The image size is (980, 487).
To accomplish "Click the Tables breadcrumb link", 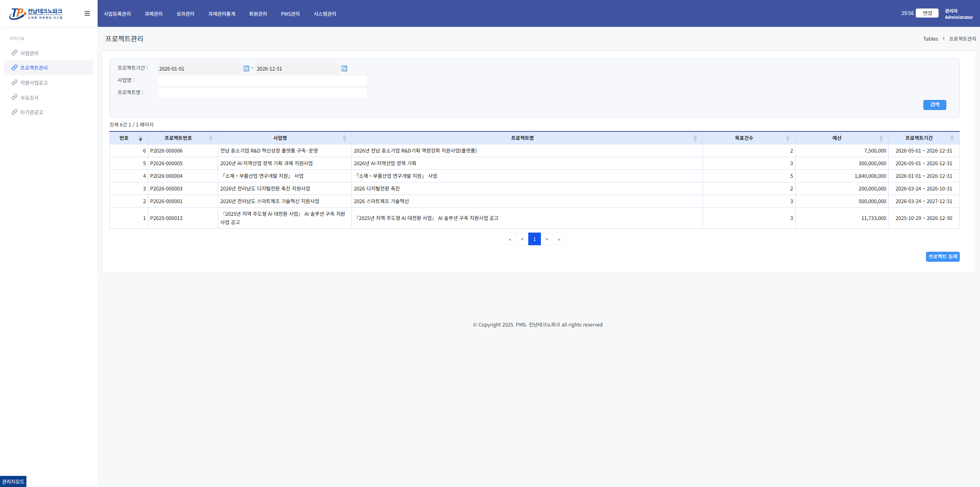I will pos(930,39).
